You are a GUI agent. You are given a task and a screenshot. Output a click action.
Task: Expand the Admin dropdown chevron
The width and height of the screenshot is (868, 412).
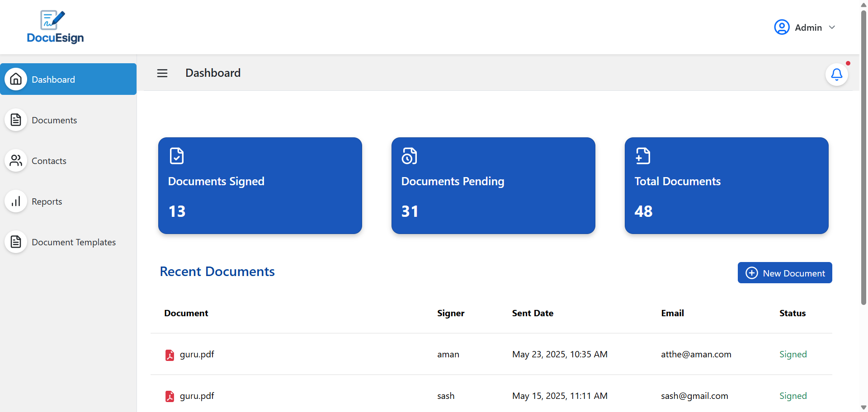pyautogui.click(x=832, y=28)
